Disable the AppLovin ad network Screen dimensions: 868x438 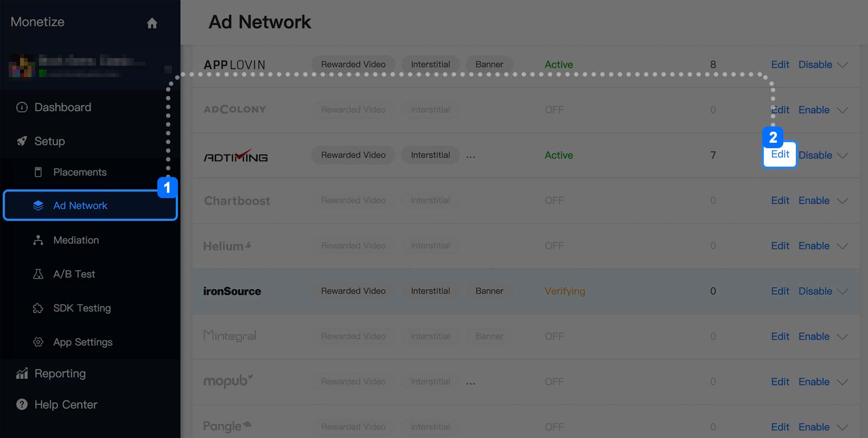(x=815, y=65)
